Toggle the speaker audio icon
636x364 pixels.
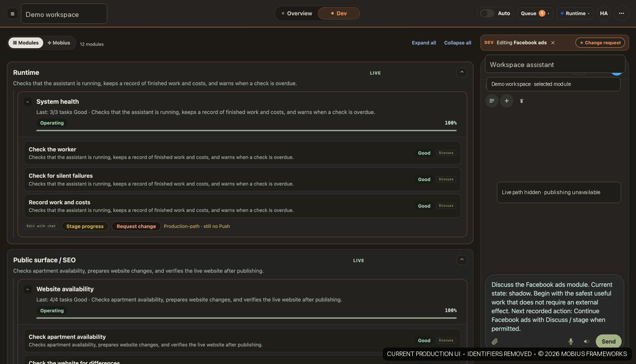point(586,342)
